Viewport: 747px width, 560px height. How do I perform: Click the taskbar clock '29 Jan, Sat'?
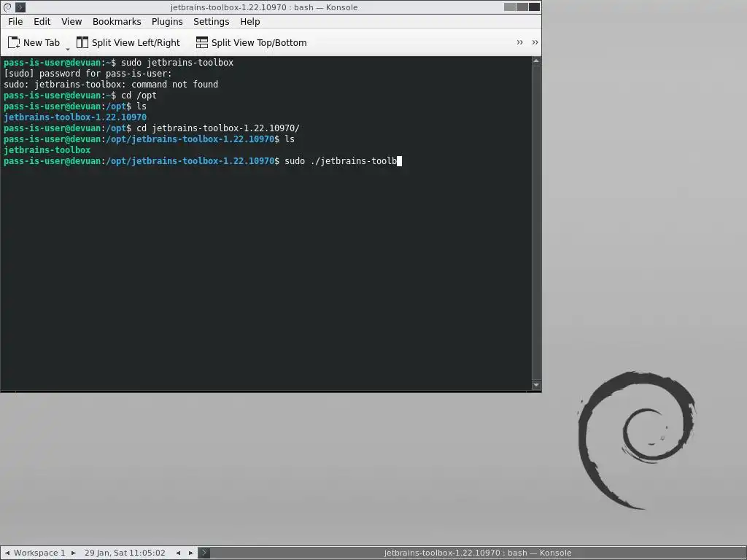pyautogui.click(x=125, y=553)
